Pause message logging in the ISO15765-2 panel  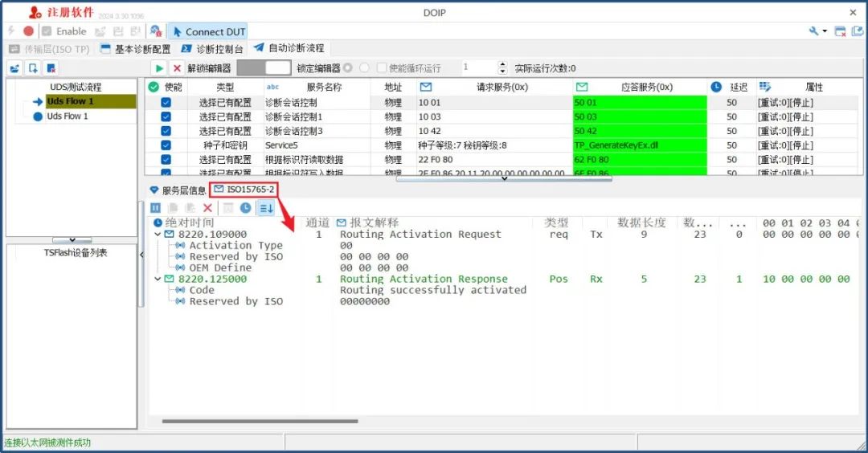156,208
